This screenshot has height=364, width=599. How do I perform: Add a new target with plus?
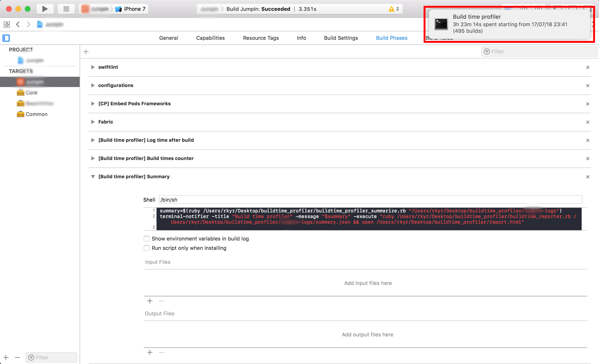[6, 357]
